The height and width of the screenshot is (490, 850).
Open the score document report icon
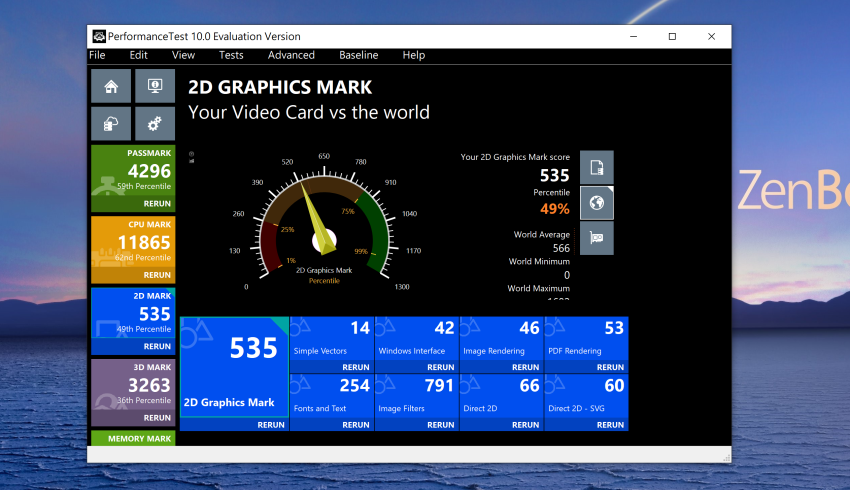point(597,167)
